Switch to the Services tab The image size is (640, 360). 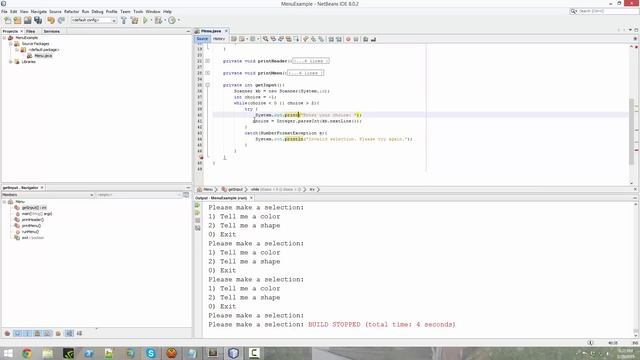51,31
